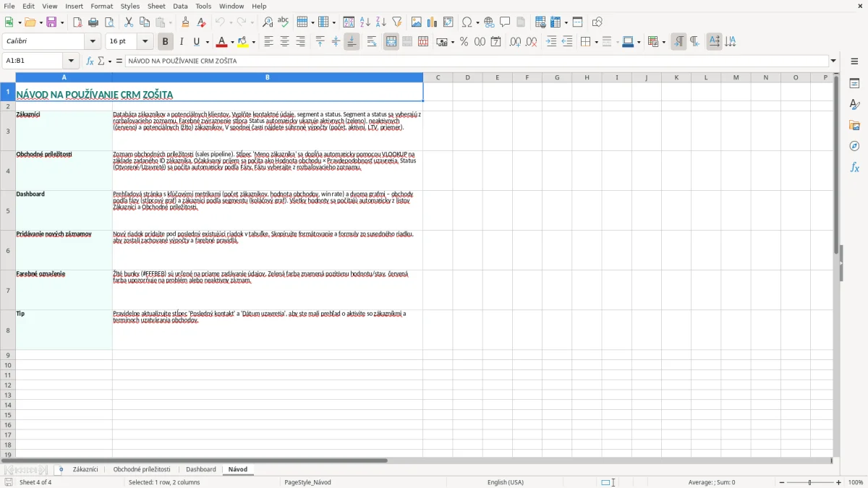Format as percent
Image resolution: width=868 pixels, height=488 pixels.
(x=464, y=42)
